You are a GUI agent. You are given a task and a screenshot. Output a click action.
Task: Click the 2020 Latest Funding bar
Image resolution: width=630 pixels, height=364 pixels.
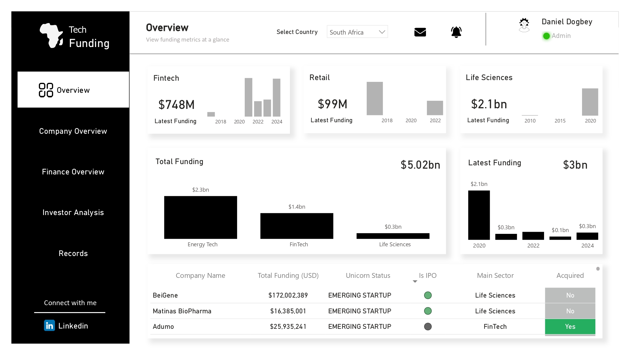point(479,215)
